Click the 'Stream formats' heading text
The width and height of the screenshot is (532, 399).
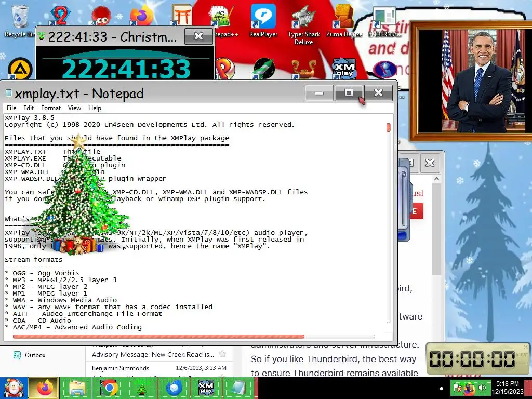click(x=34, y=260)
